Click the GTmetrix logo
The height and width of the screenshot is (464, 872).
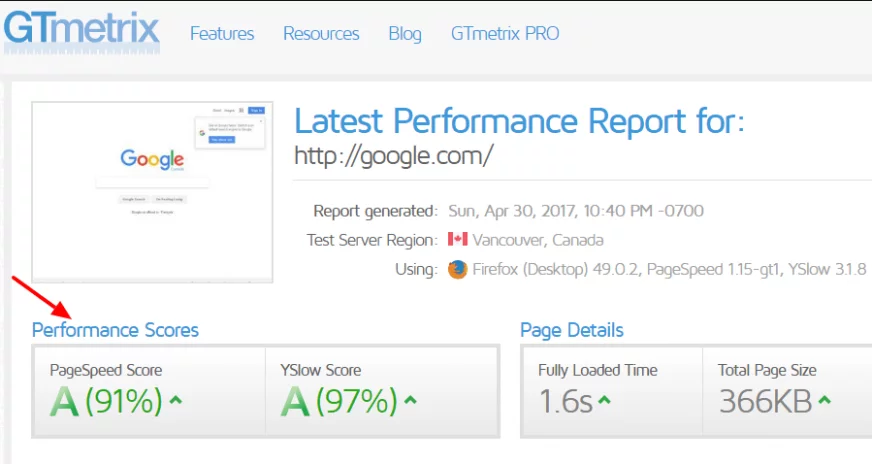click(x=82, y=32)
